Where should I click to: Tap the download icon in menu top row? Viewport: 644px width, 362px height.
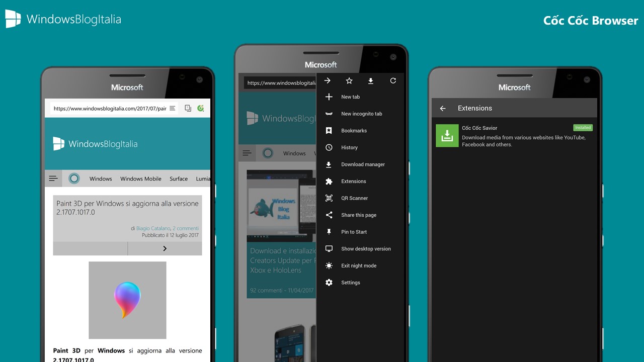point(371,80)
